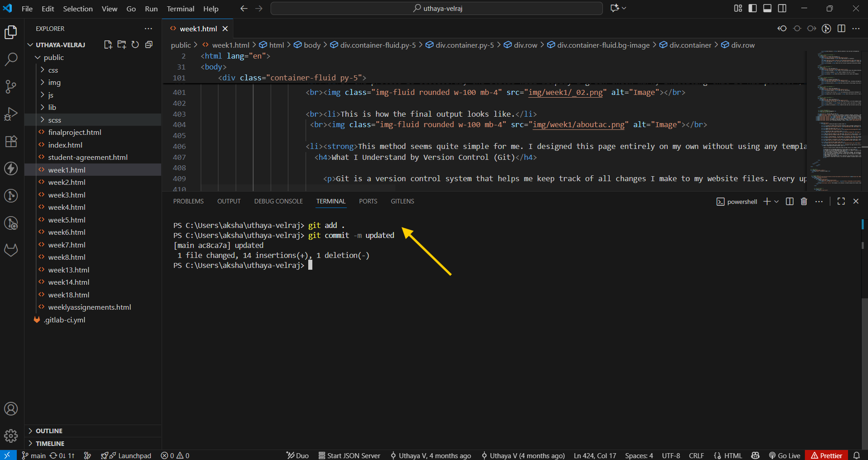Switch to the PROBLEMS tab
This screenshot has width=868, height=460.
(188, 201)
